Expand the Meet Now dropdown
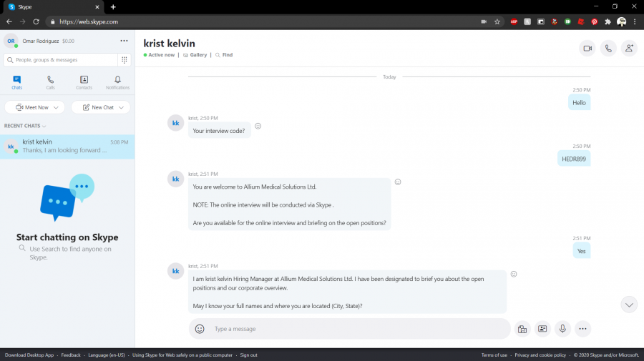 (57, 107)
